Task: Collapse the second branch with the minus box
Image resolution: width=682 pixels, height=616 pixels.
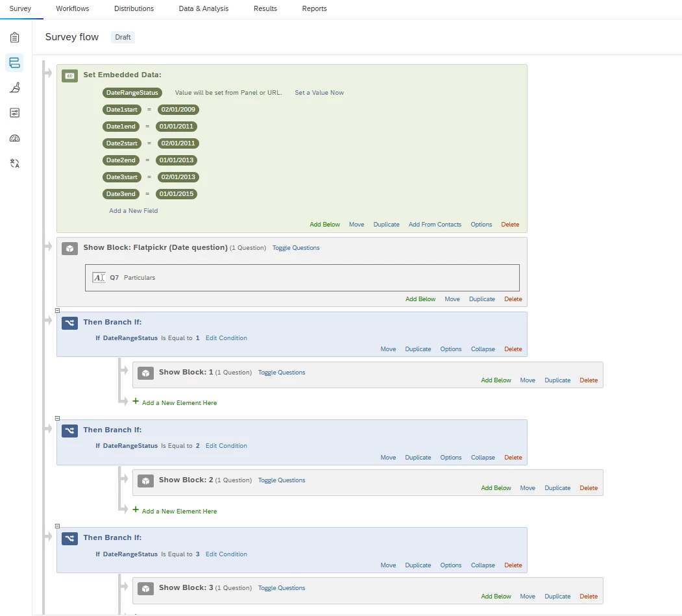Action: [x=57, y=418]
